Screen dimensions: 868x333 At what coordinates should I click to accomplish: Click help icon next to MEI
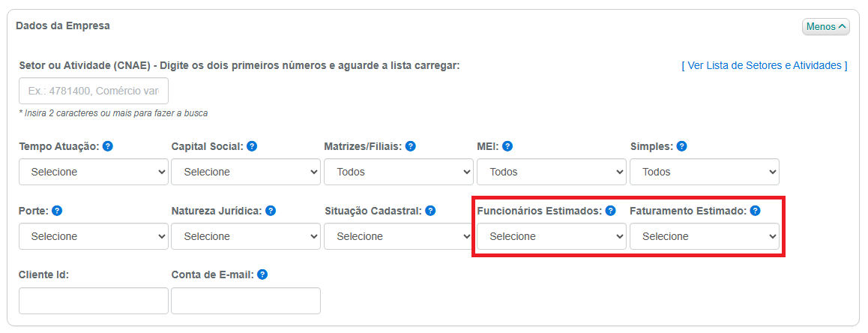pos(507,146)
